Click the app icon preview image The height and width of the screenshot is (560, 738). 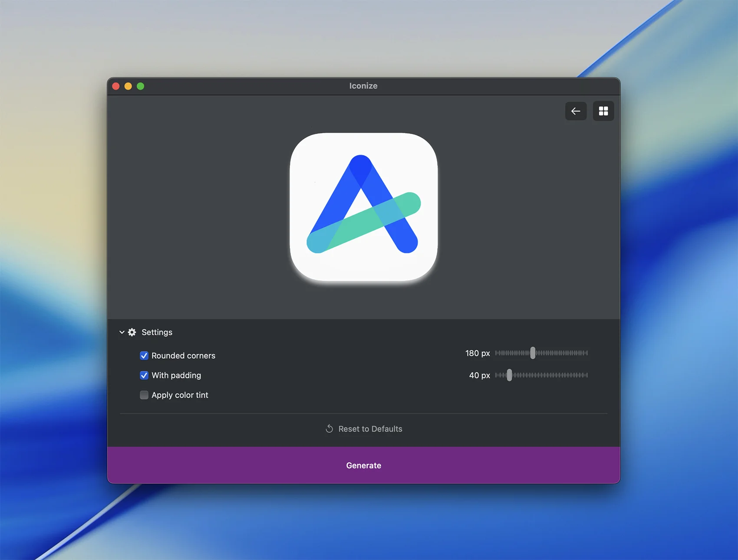pos(363,207)
